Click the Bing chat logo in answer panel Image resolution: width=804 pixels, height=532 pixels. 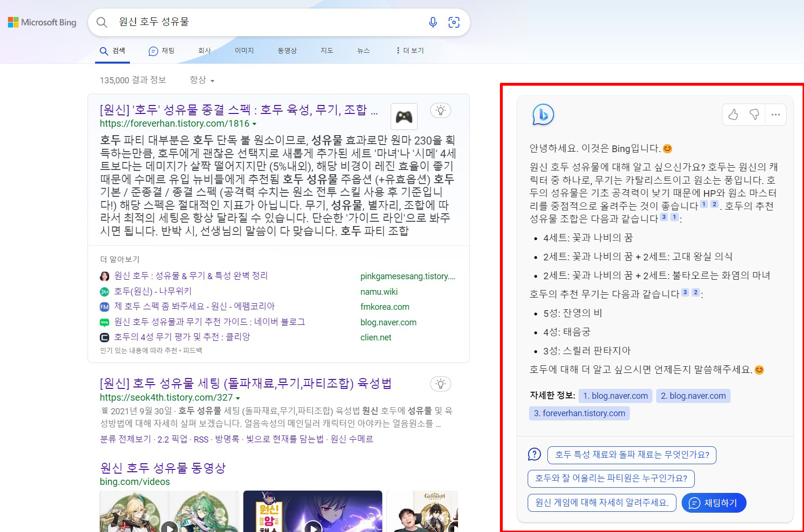point(543,114)
